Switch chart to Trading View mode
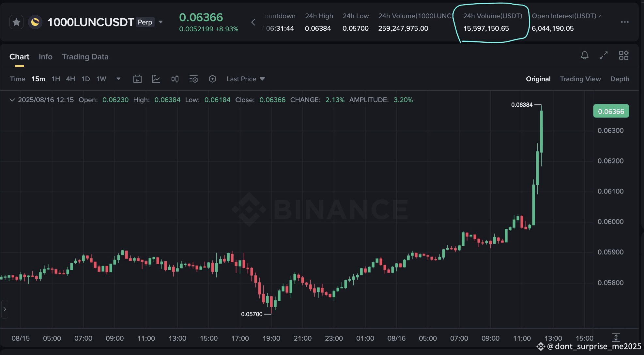 click(580, 79)
